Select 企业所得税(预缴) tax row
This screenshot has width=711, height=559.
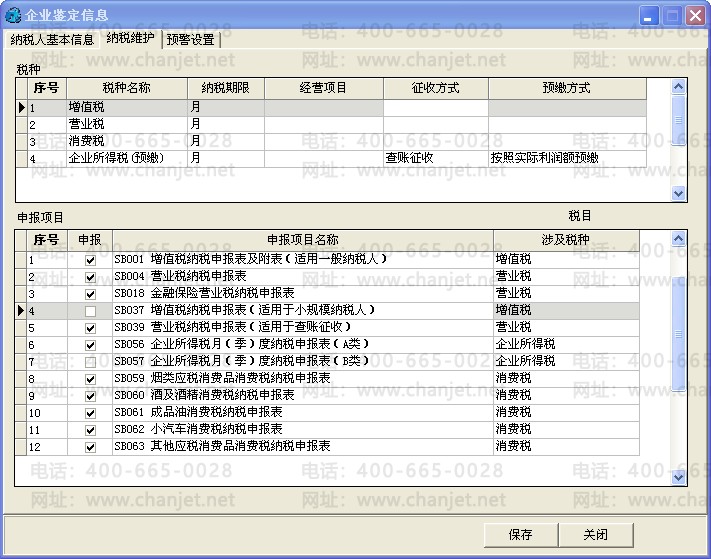(331, 159)
